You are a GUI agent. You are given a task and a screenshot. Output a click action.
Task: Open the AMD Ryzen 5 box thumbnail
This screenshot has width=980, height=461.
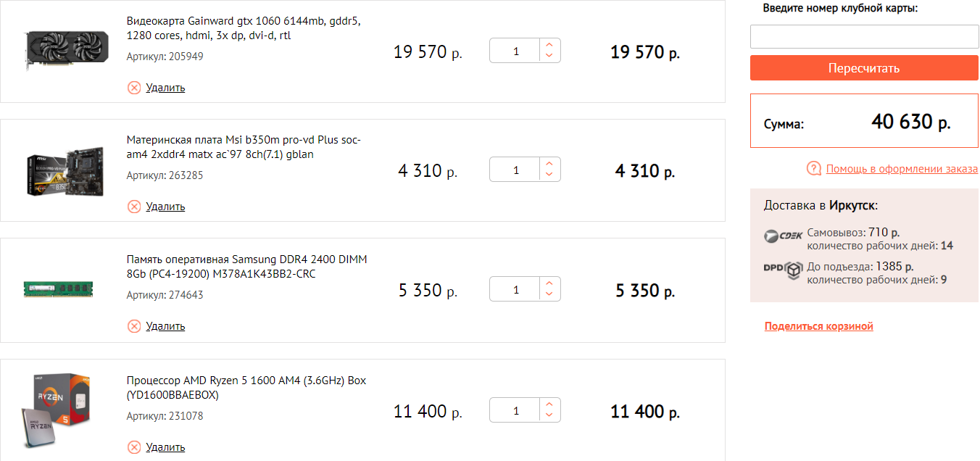55,408
